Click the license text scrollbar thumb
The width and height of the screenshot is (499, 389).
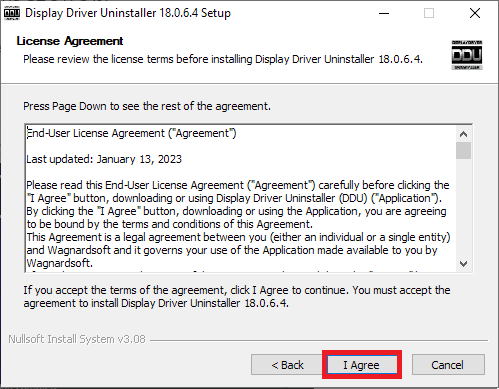click(x=463, y=151)
